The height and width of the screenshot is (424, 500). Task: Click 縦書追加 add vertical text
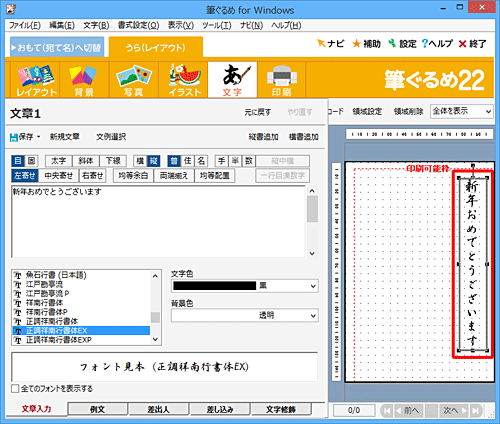coord(263,137)
